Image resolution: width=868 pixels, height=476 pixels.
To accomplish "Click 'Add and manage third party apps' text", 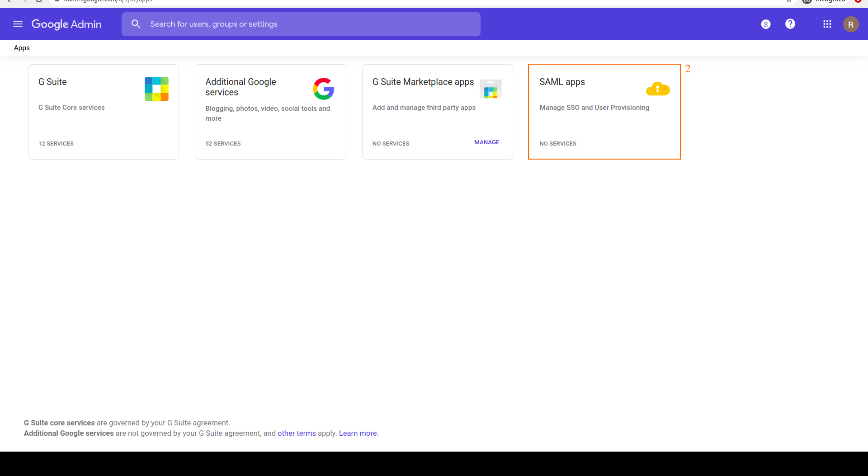I will pyautogui.click(x=424, y=108).
